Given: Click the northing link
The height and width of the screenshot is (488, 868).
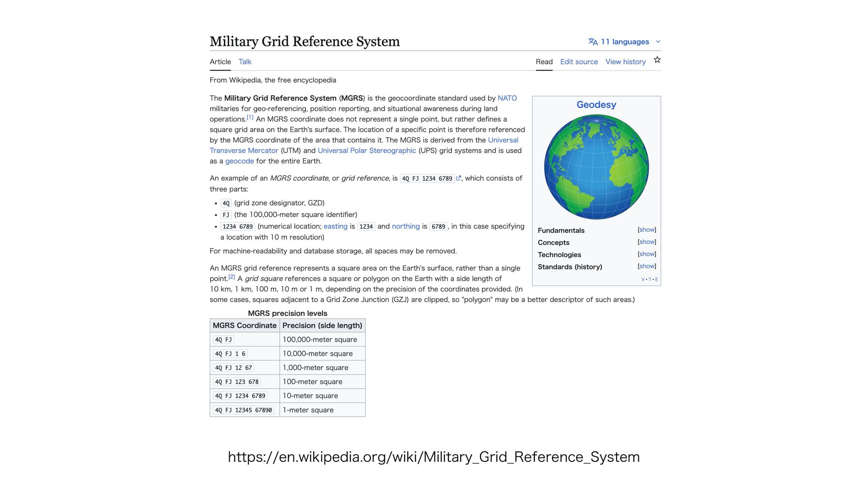Looking at the screenshot, I should pyautogui.click(x=406, y=226).
